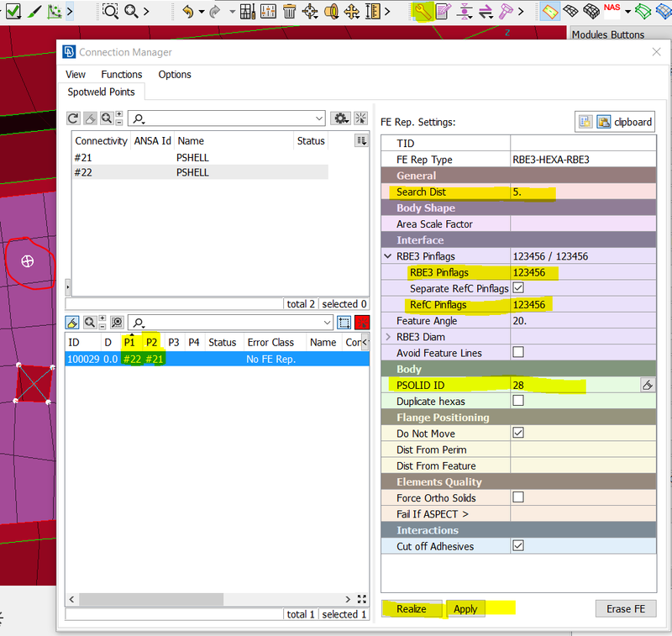
Task: Select the zoom magnifier tool in the toolbar
Action: [x=109, y=11]
